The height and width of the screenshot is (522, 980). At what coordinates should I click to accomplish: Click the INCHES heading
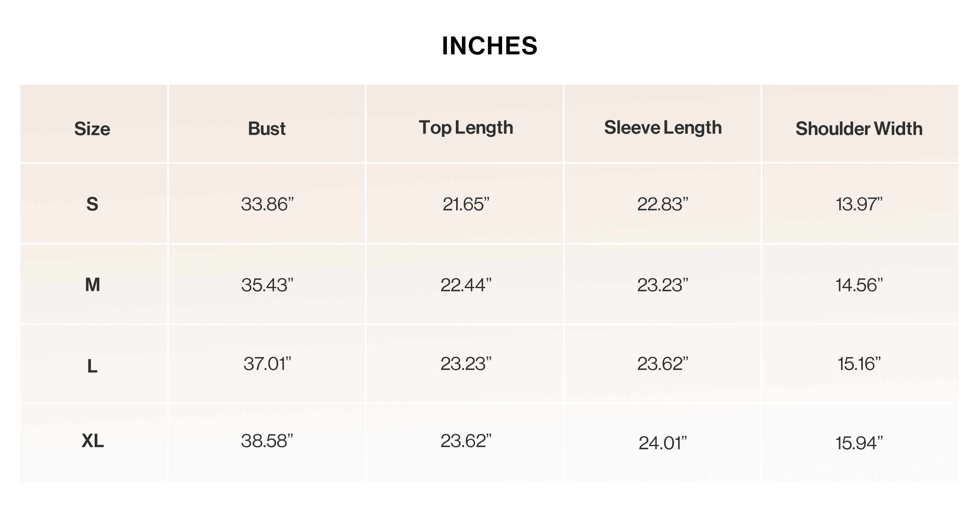490,46
